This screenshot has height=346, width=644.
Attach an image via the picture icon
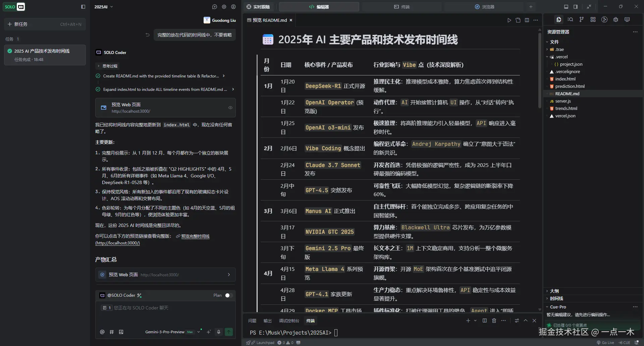point(121,332)
